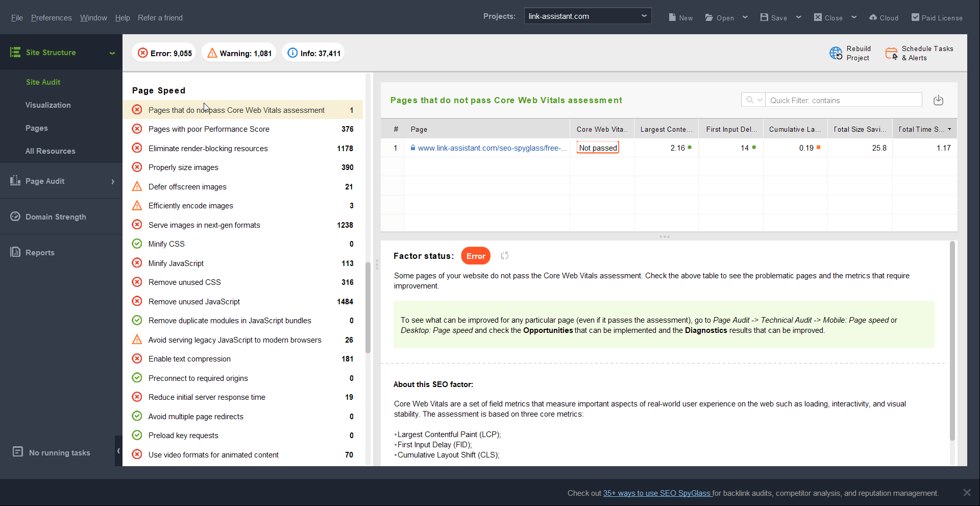Click the Reports sidebar icon
Image resolution: width=980 pixels, height=506 pixels.
pyautogui.click(x=15, y=252)
